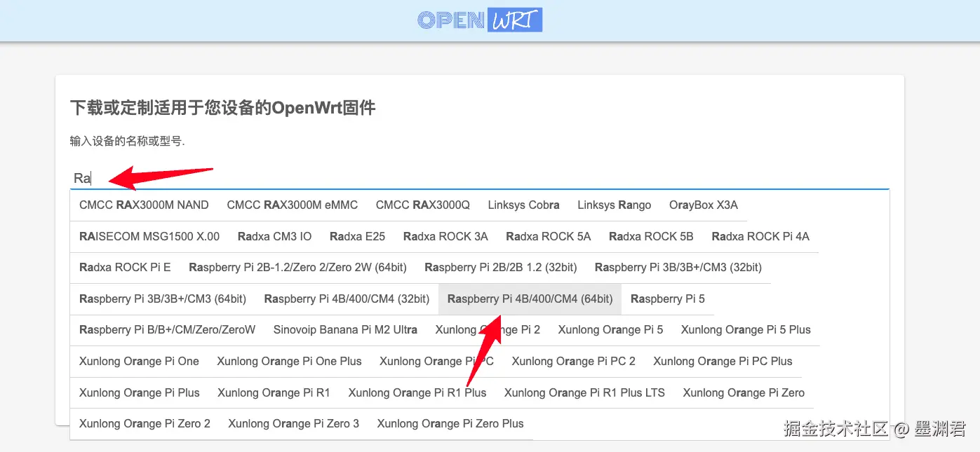Click the device name search field
The height and width of the screenshot is (452, 980).
479,178
